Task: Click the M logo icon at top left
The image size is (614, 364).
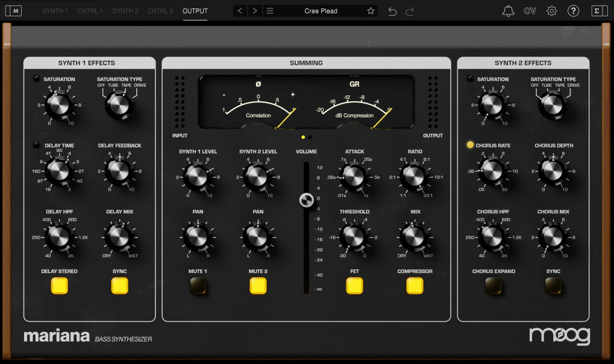Action: 13,11
